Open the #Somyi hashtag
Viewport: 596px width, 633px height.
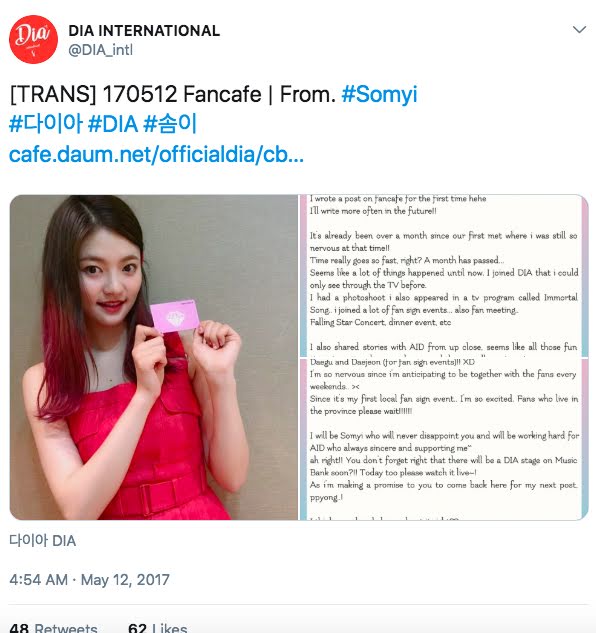[379, 94]
